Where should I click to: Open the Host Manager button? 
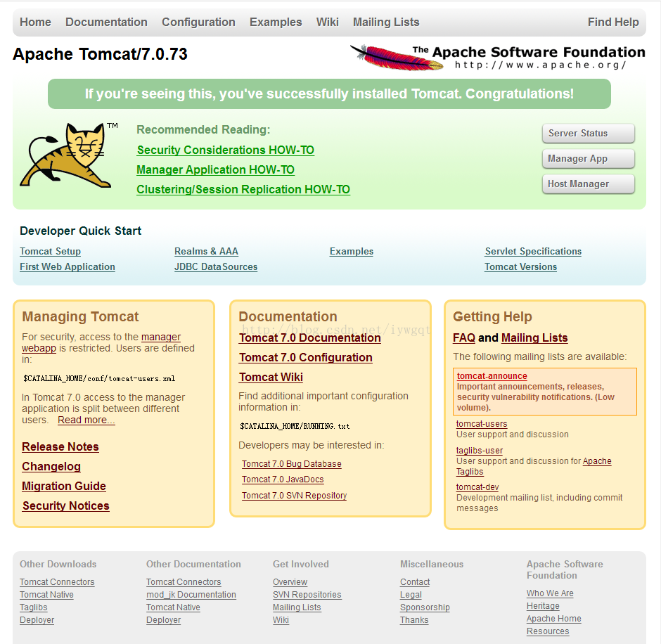pos(589,183)
